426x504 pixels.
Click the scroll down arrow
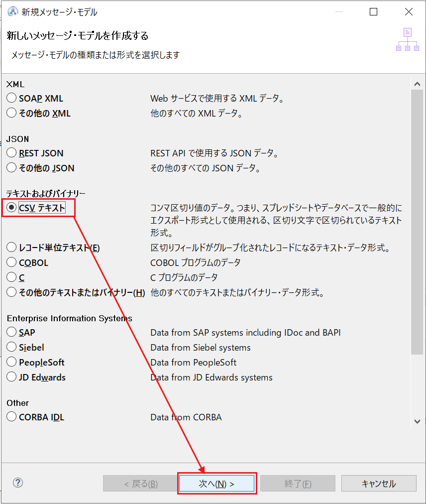click(418, 421)
